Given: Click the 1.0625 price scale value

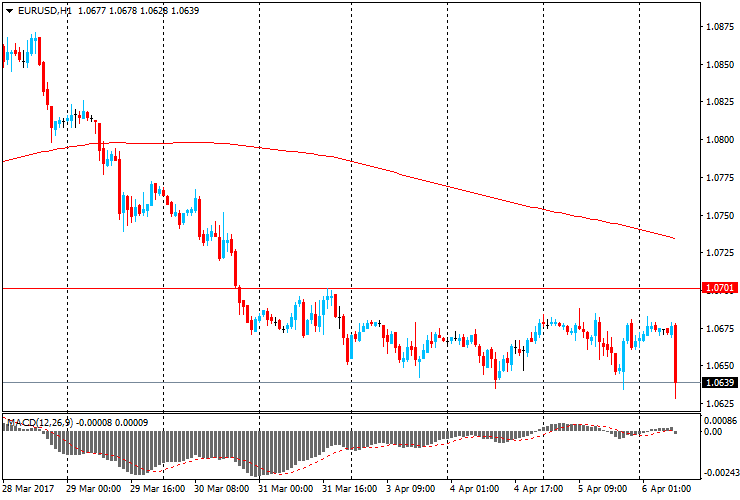Looking at the screenshot, I should click(720, 404).
